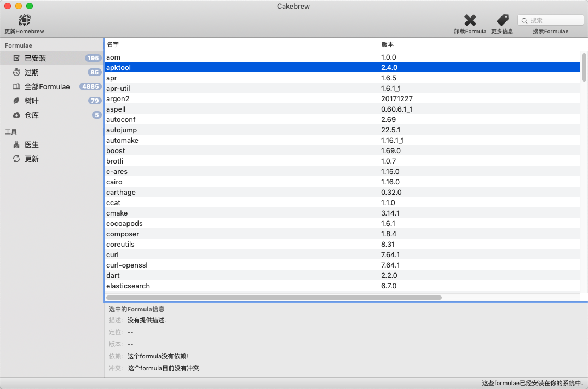This screenshot has width=588, height=389.
Task: Select the autojump formula row
Action: [x=342, y=130]
